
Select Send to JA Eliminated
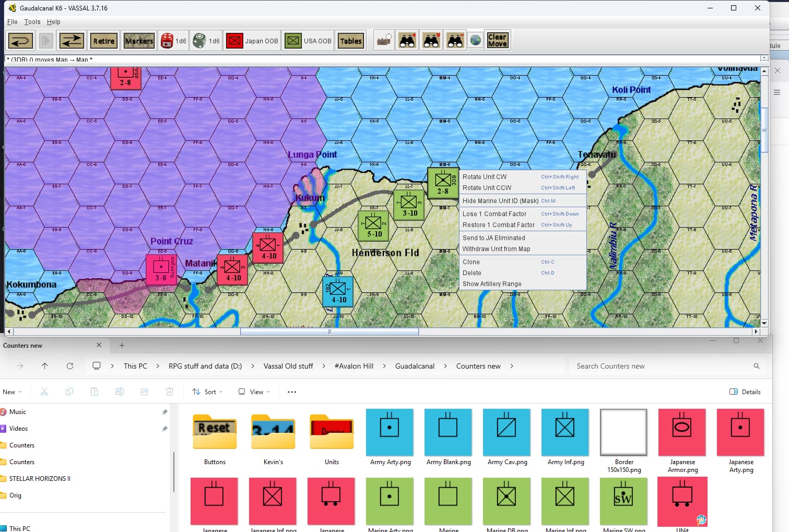[x=523, y=238]
